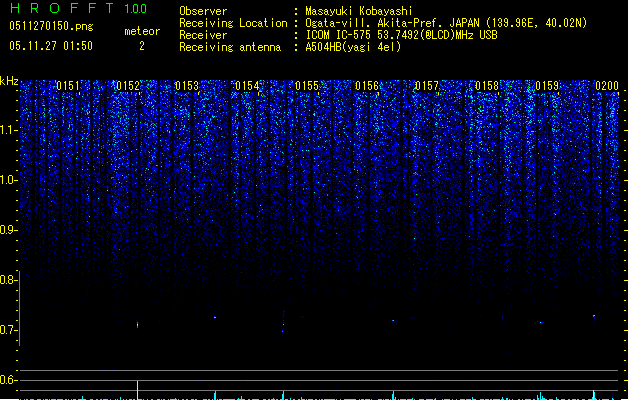
Task: Click the faint echo spot below 0153
Action: pos(215,317)
